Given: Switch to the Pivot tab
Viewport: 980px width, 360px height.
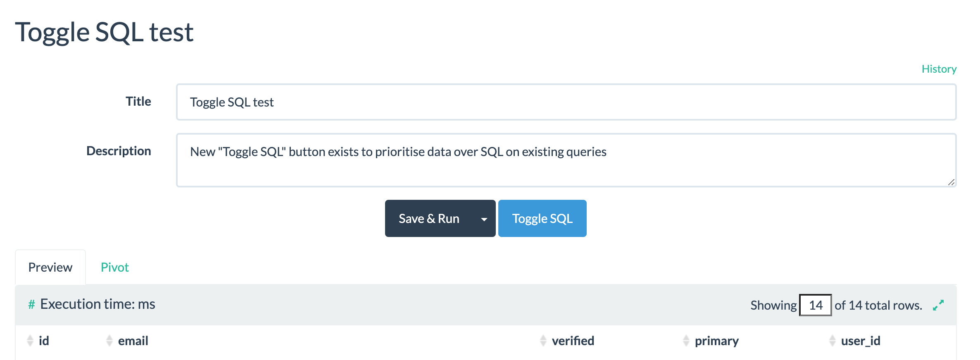Looking at the screenshot, I should click(114, 267).
